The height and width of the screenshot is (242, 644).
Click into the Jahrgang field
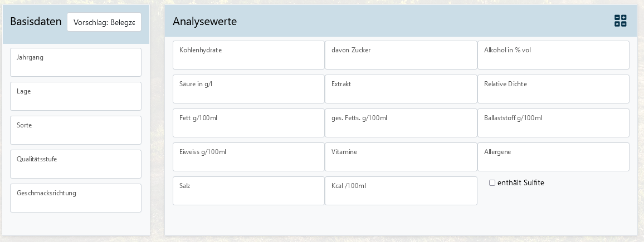click(x=76, y=62)
